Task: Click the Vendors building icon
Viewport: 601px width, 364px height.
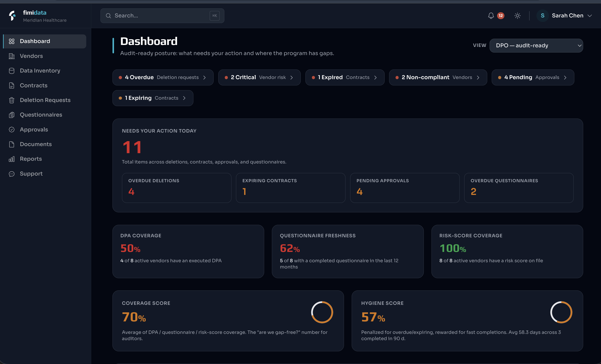Action: point(11,56)
